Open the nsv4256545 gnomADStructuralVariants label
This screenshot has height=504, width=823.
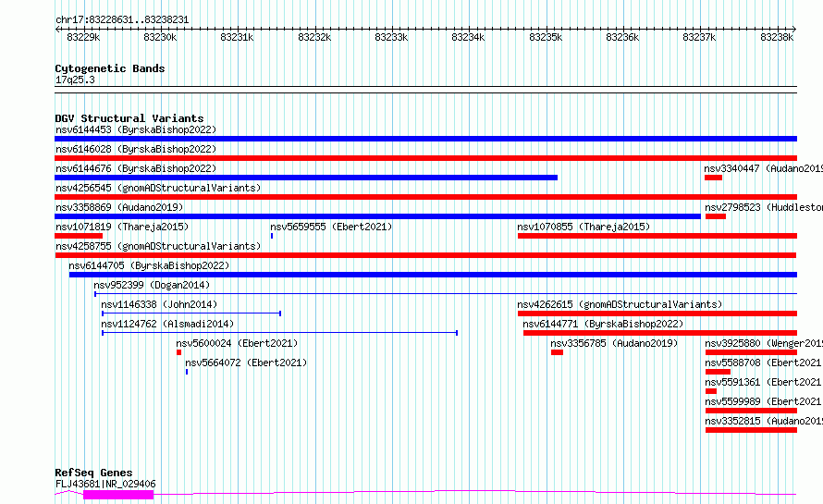[x=158, y=188]
